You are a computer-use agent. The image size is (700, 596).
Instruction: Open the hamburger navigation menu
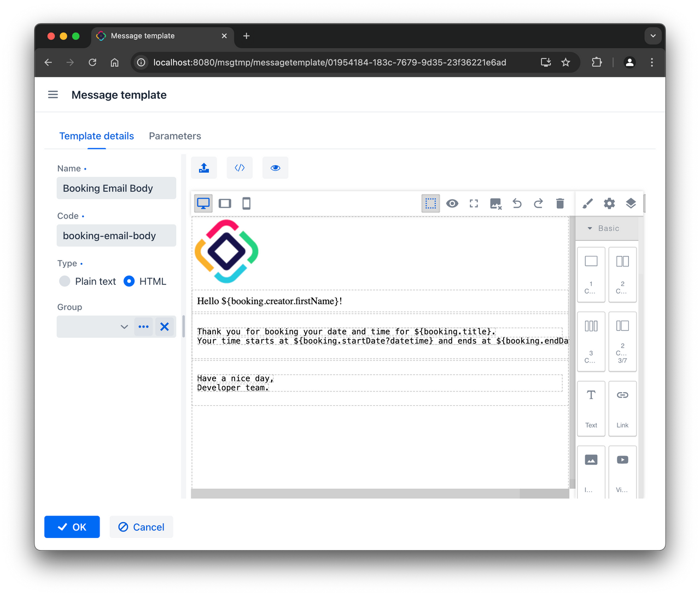tap(52, 94)
